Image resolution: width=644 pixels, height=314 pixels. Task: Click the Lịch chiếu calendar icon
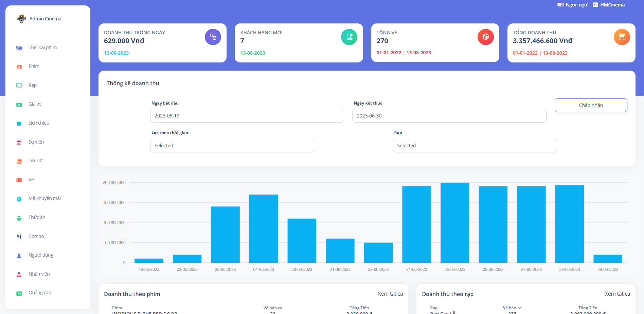(19, 124)
